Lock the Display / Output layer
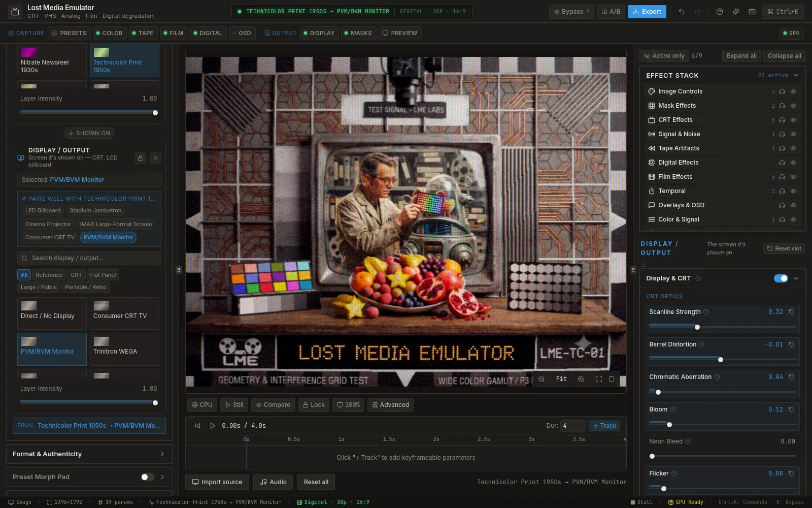812x508 pixels. pyautogui.click(x=141, y=158)
